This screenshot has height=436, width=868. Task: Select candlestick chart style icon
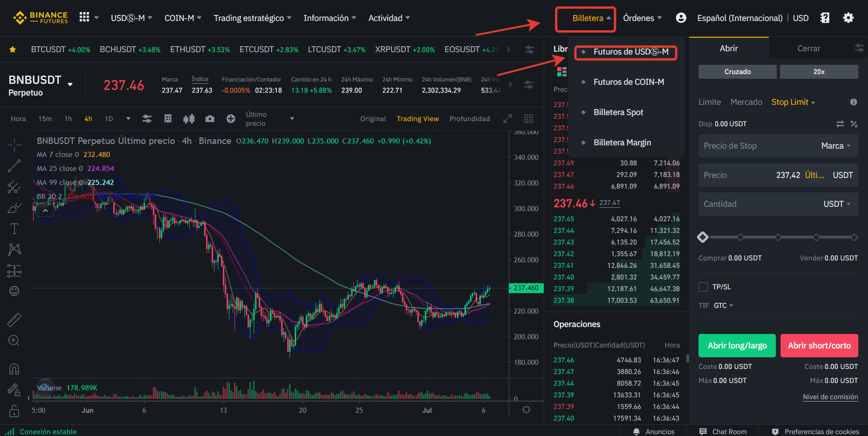pyautogui.click(x=189, y=119)
